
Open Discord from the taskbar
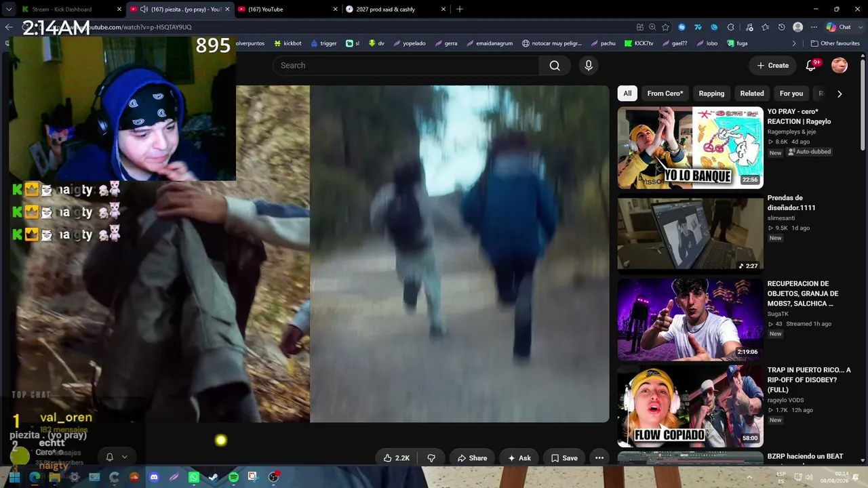click(x=154, y=477)
